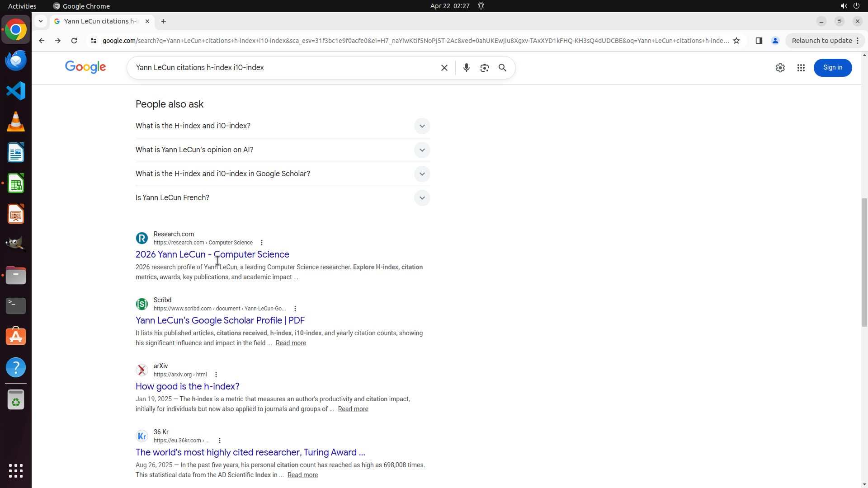This screenshot has height=488, width=868.
Task: Reload the current page
Action: (74, 41)
